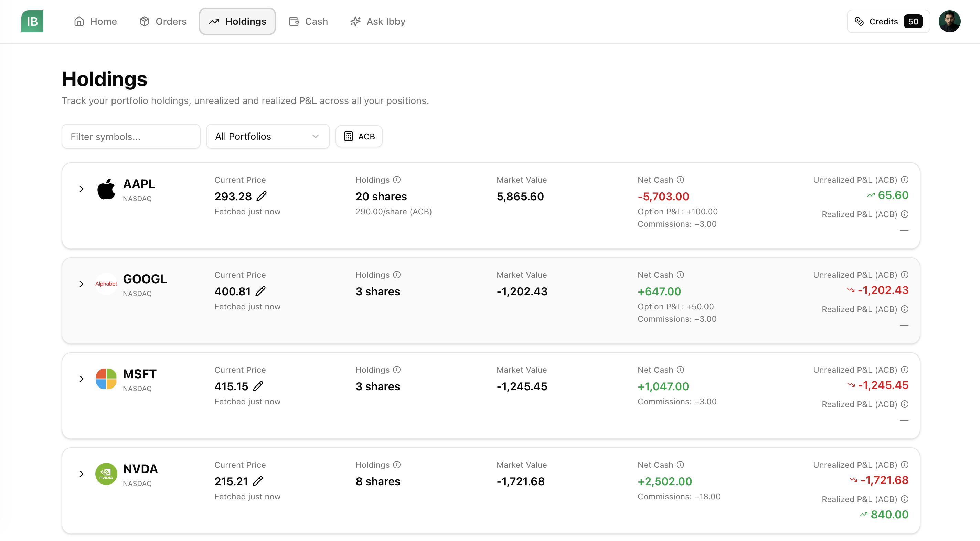Focus the Filter symbols input
This screenshot has width=980, height=541.
(131, 136)
